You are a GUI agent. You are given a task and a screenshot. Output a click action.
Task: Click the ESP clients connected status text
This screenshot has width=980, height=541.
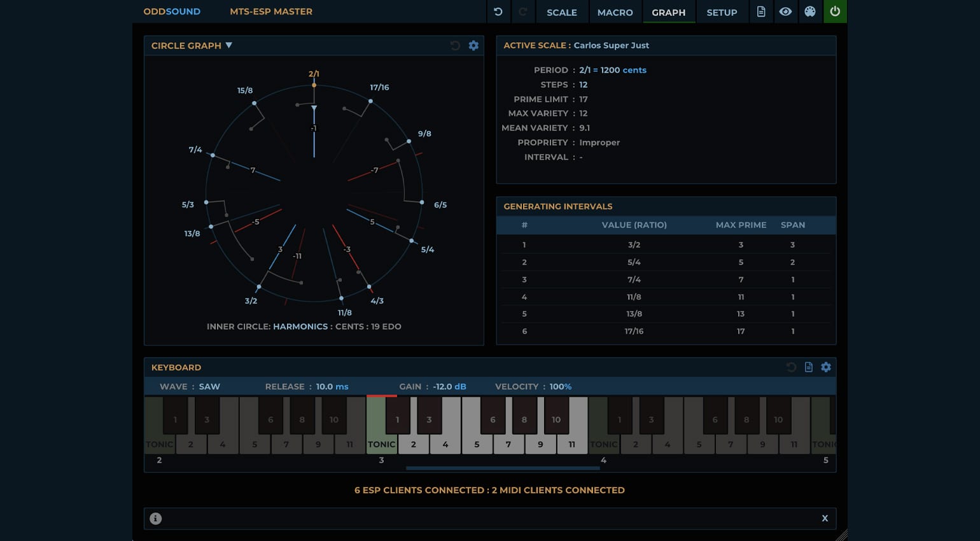pyautogui.click(x=419, y=490)
